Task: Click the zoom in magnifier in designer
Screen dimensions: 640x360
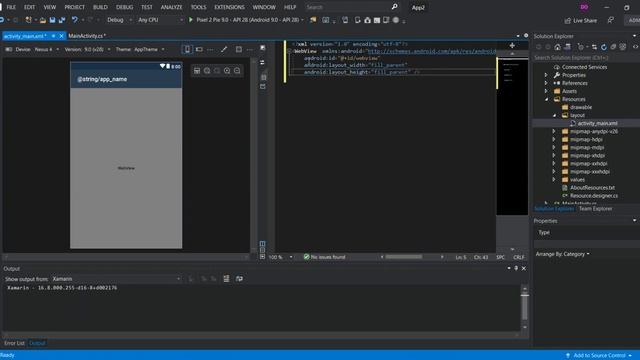Action: [x=227, y=71]
